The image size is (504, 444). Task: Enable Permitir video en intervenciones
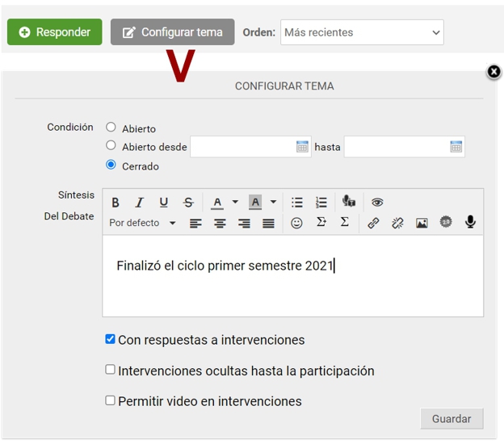click(x=111, y=400)
